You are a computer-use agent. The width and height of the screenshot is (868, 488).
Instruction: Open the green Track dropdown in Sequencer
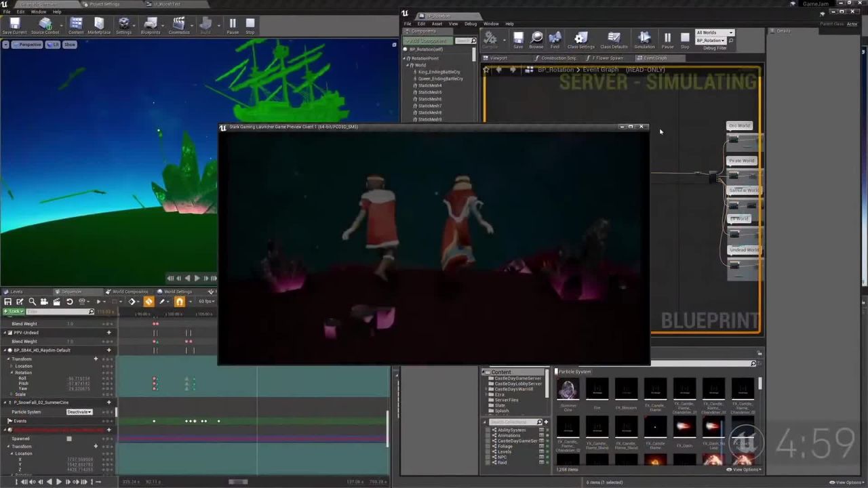14,312
